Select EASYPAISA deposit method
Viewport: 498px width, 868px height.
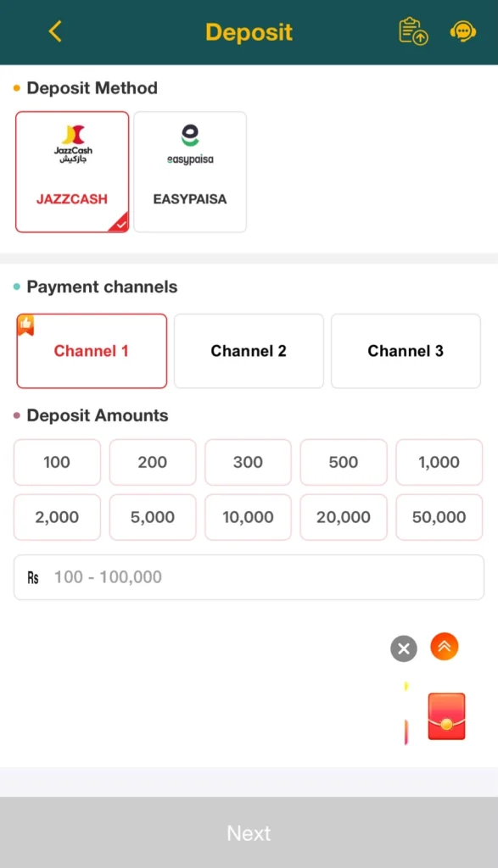coord(190,171)
